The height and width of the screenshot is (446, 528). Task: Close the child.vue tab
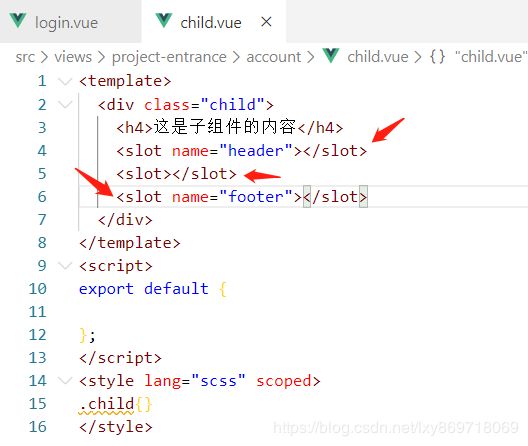pos(266,22)
